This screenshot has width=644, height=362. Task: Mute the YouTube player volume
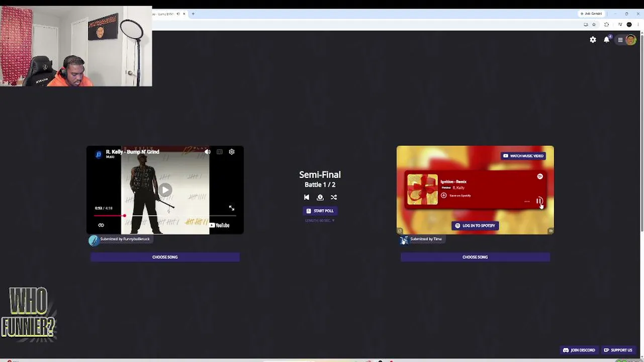coord(208,152)
